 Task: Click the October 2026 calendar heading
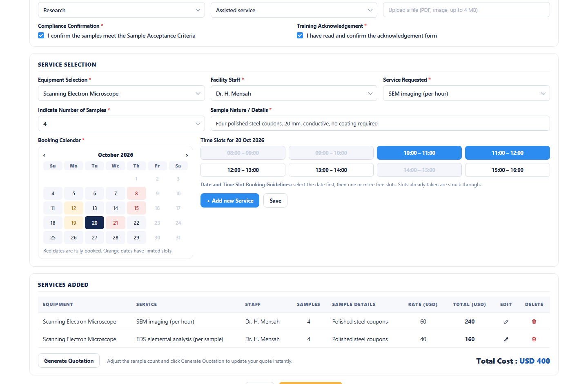116,155
